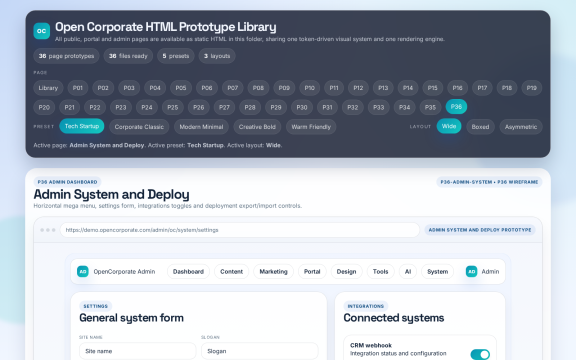This screenshot has width=576, height=360.
Task: Select page P04
Action: [155, 88]
